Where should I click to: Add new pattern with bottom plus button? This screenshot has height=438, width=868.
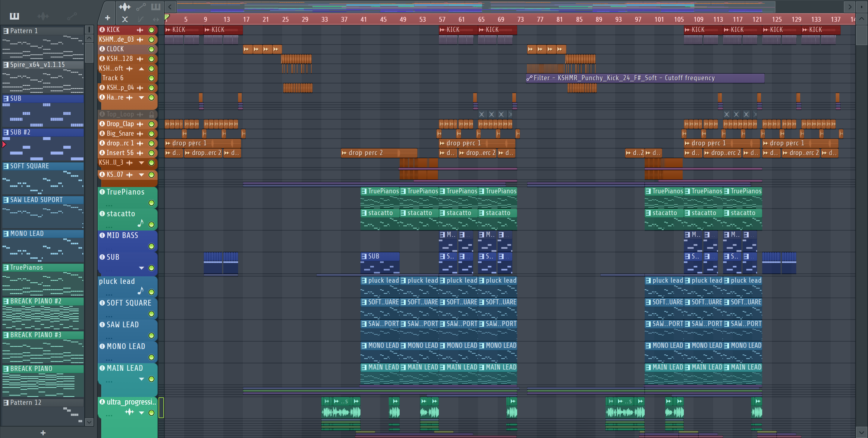43,433
